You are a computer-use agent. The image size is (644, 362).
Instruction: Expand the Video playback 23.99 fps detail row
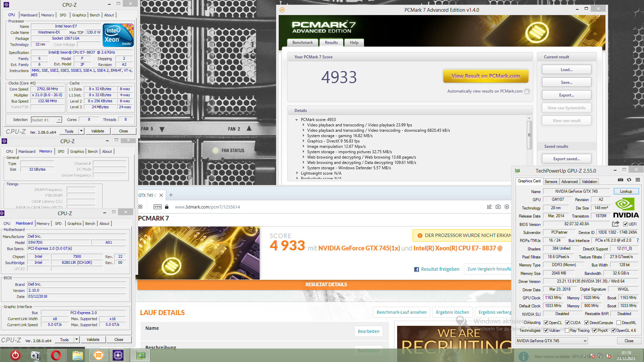(304, 125)
